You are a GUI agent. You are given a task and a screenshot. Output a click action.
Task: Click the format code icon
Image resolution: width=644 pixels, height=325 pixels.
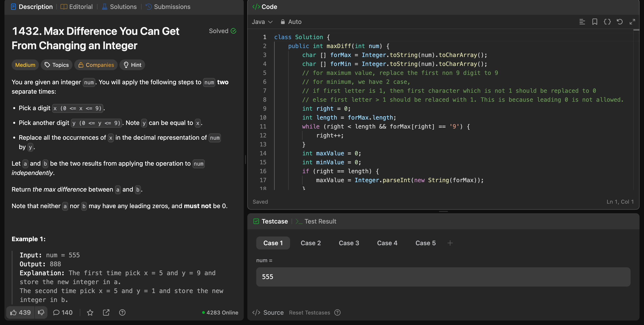(582, 22)
